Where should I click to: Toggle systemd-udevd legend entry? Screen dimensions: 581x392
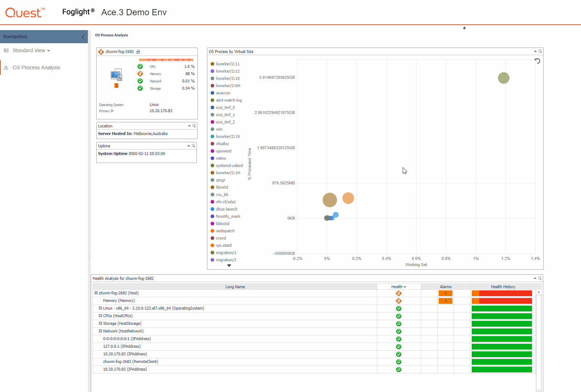coord(227,166)
